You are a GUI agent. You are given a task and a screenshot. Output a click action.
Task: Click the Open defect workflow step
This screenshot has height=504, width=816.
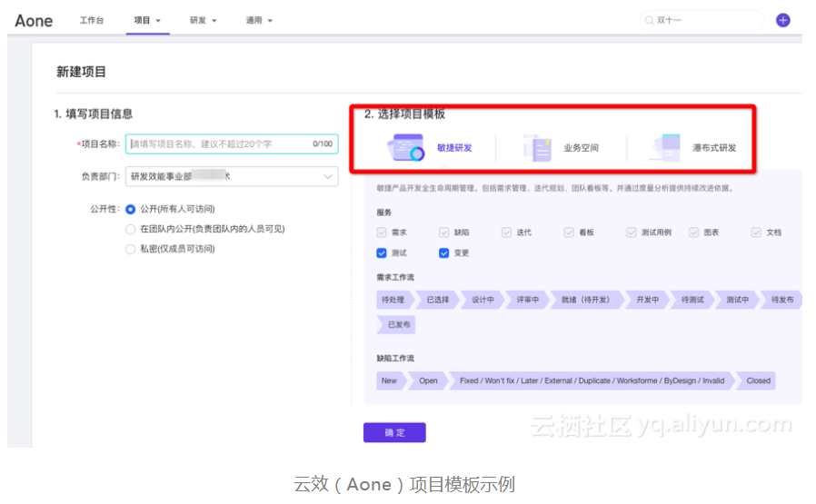pyautogui.click(x=428, y=380)
